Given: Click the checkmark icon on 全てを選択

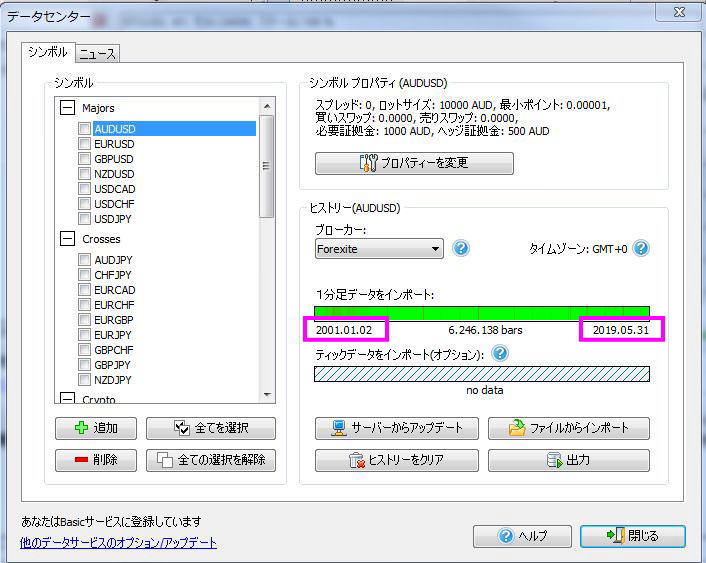Looking at the screenshot, I should (x=182, y=428).
